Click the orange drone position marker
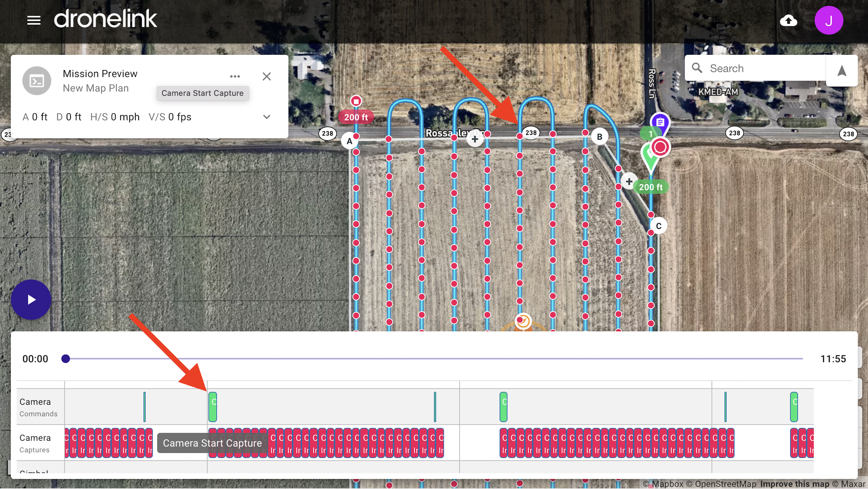868x489 pixels. [523, 321]
